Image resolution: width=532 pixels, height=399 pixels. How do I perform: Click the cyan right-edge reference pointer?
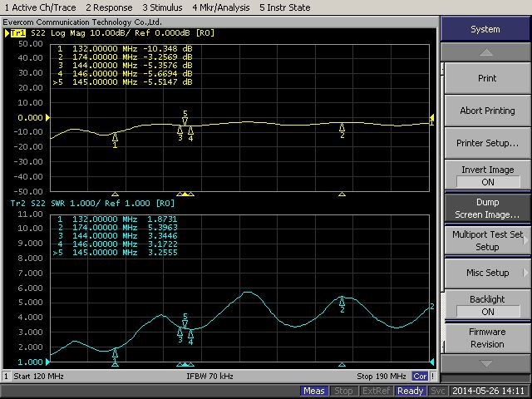click(432, 362)
